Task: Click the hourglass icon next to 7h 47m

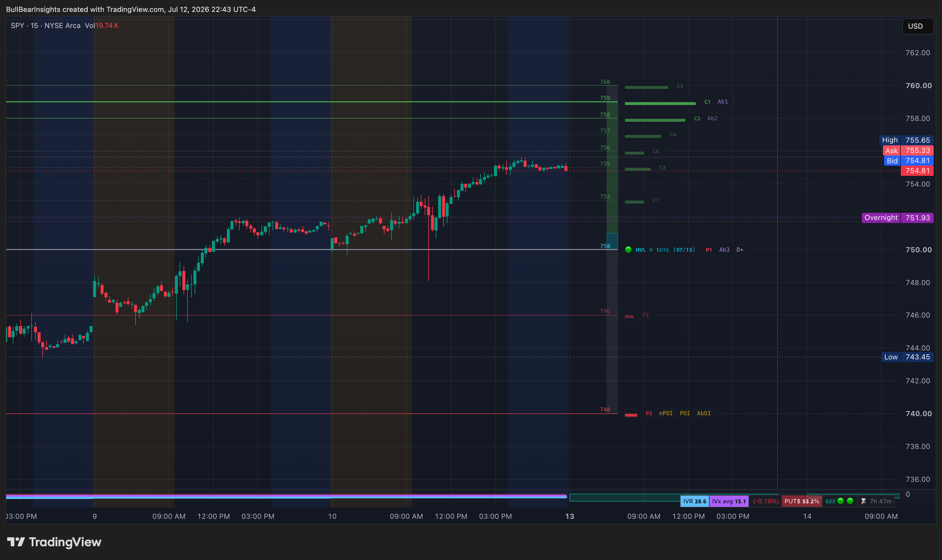Action: tap(863, 501)
